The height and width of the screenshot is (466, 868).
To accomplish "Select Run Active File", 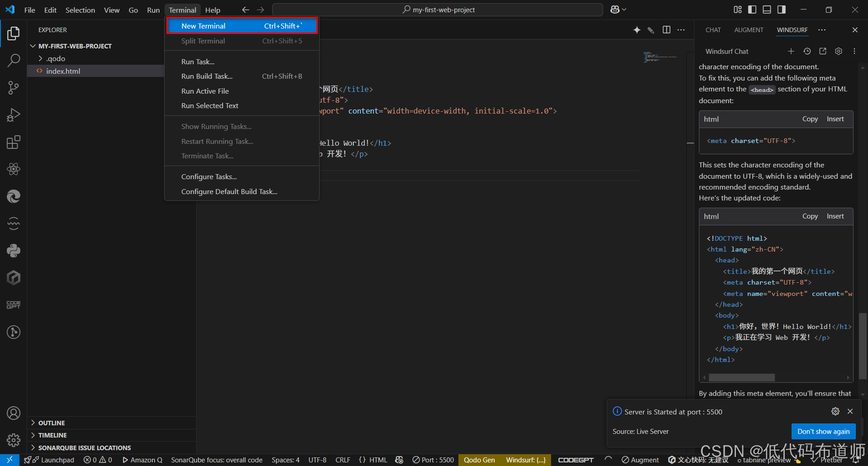I will pyautogui.click(x=242, y=91).
